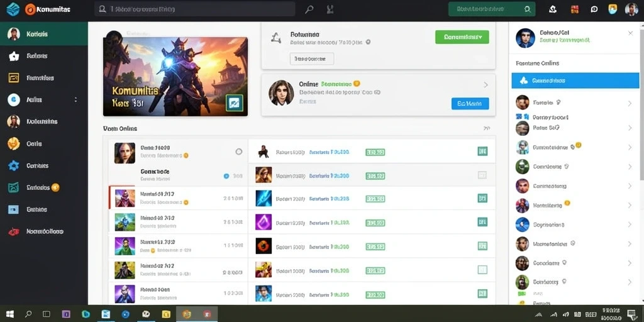Viewport: 644px width, 322px height.
Task: Click the white skull-like icon in the taskbar
Action: [146, 314]
